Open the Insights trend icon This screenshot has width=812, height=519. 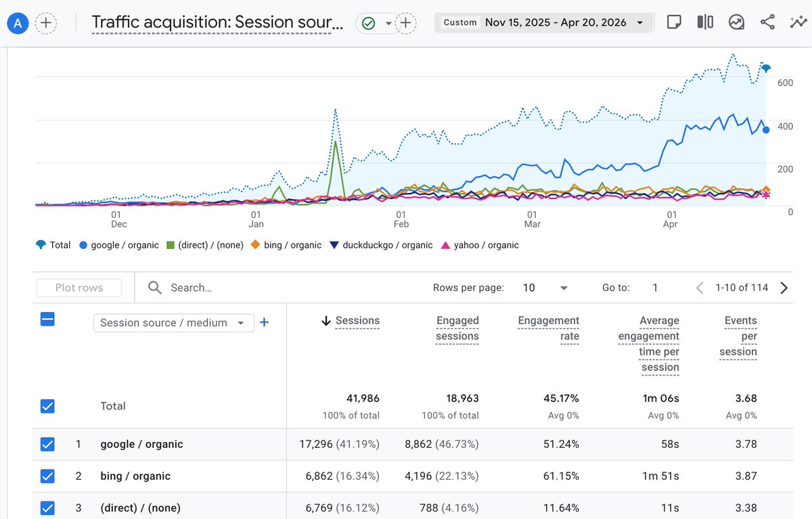(736, 22)
